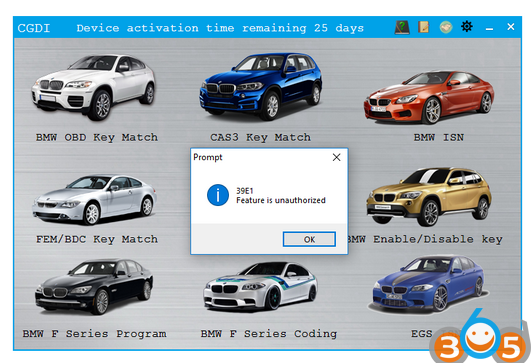This screenshot has height=363, width=531.
Task: Close the CGDI main window
Action: 511,26
